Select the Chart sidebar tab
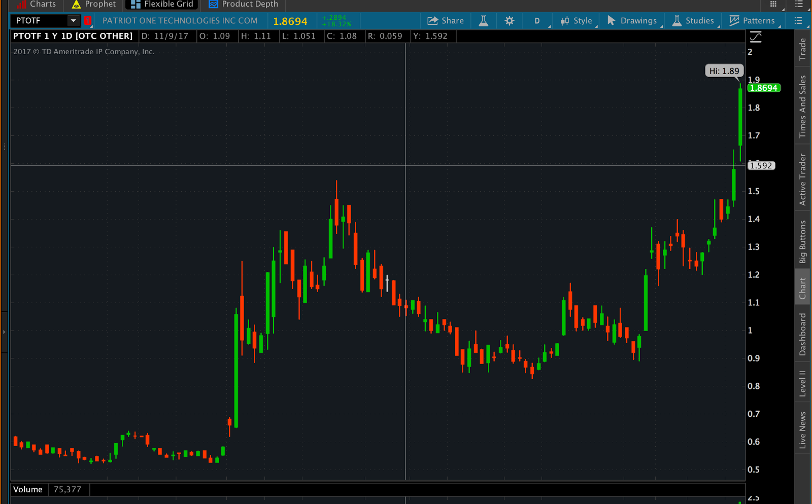 (803, 288)
